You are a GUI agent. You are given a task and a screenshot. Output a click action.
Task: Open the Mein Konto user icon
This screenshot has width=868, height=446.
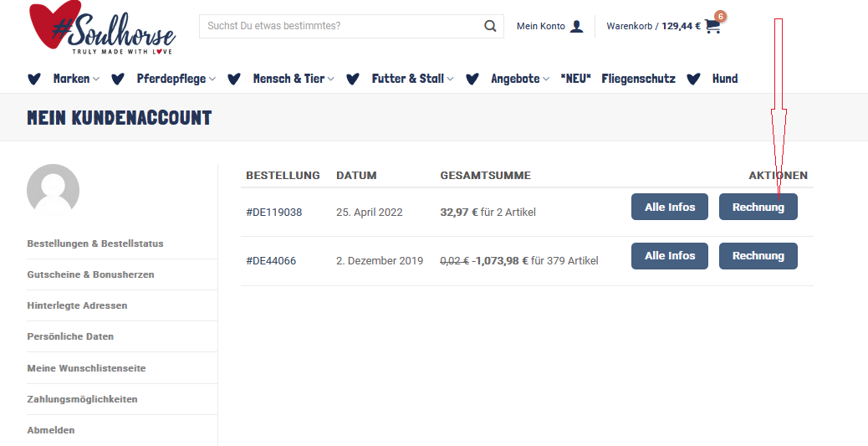(576, 26)
